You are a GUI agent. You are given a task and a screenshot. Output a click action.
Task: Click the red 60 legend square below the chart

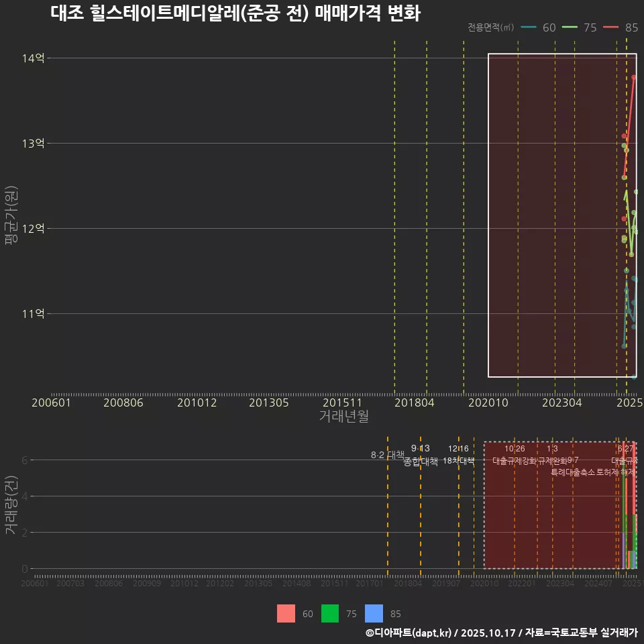(286, 614)
